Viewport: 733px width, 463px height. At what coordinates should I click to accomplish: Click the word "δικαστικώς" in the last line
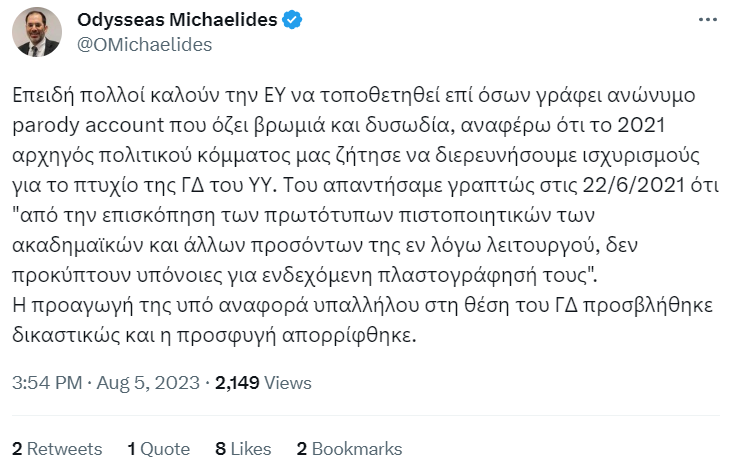point(60,336)
